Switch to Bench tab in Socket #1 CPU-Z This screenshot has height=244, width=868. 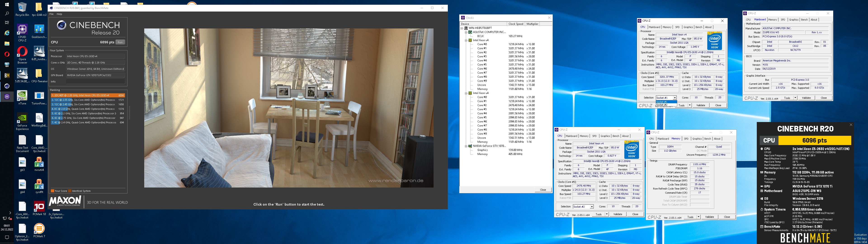699,27
